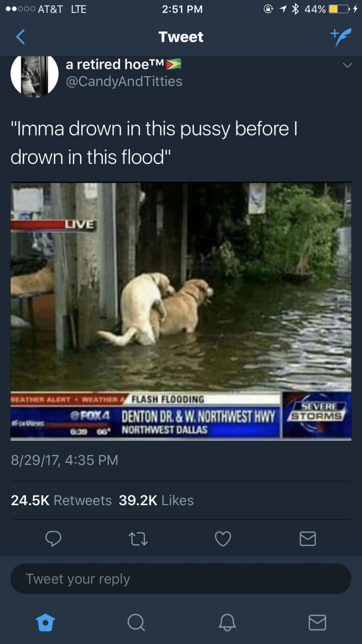Open the @CandyAndTitties handle profile

click(124, 81)
